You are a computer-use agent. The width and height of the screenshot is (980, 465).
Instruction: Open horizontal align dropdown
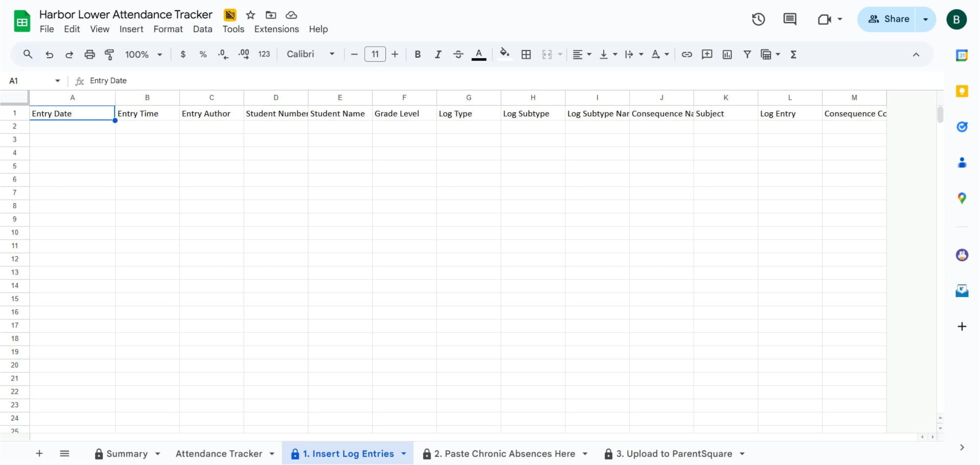(x=582, y=54)
